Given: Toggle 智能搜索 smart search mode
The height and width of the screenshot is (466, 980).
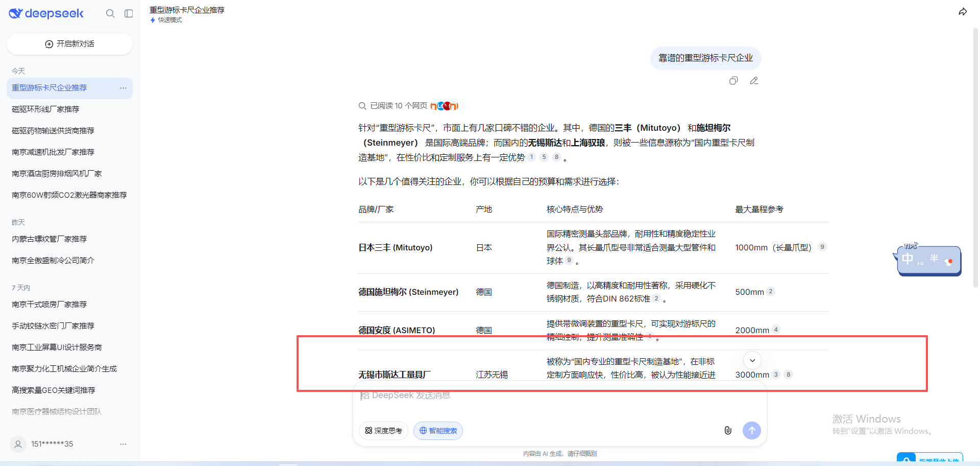Looking at the screenshot, I should click(x=438, y=431).
